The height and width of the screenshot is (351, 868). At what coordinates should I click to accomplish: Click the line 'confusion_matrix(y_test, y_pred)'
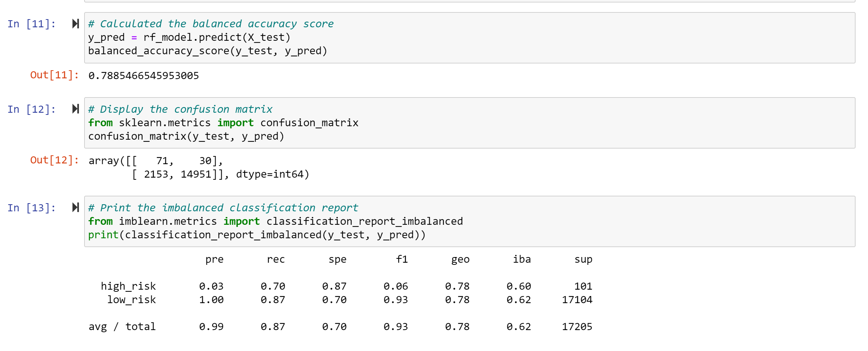[x=186, y=136]
